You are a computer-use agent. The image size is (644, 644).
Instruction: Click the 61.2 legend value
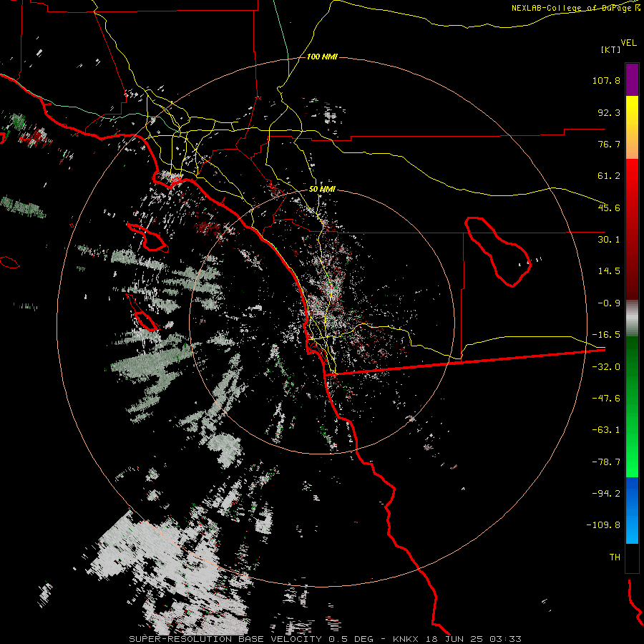609,176
